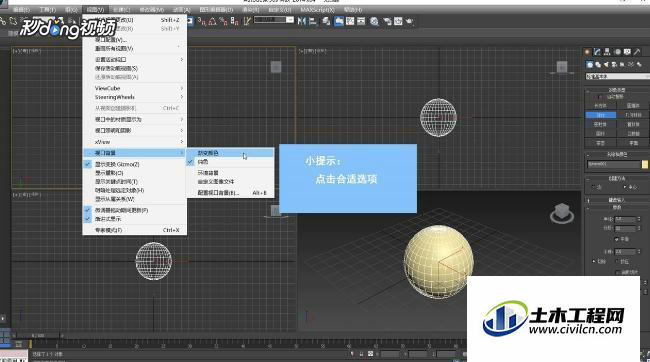The image size is (650, 362).
Task: Toggle the 3D Snaps tool in toolbar
Action: [202, 21]
